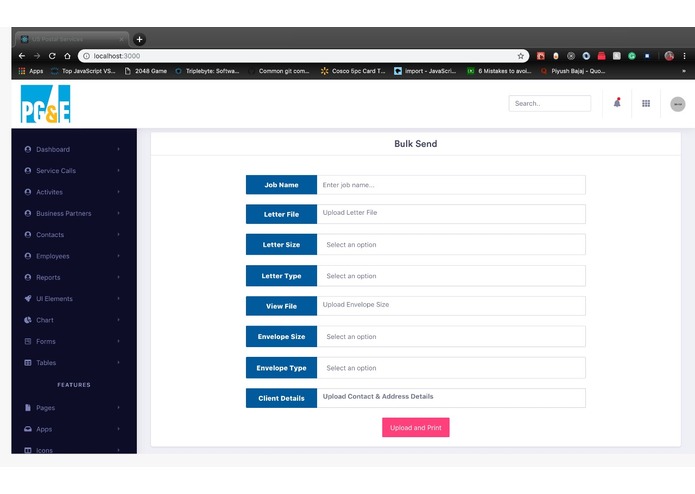Screen dimensions: 695x494
Task: Click the FEATURES section label
Action: pyautogui.click(x=74, y=385)
